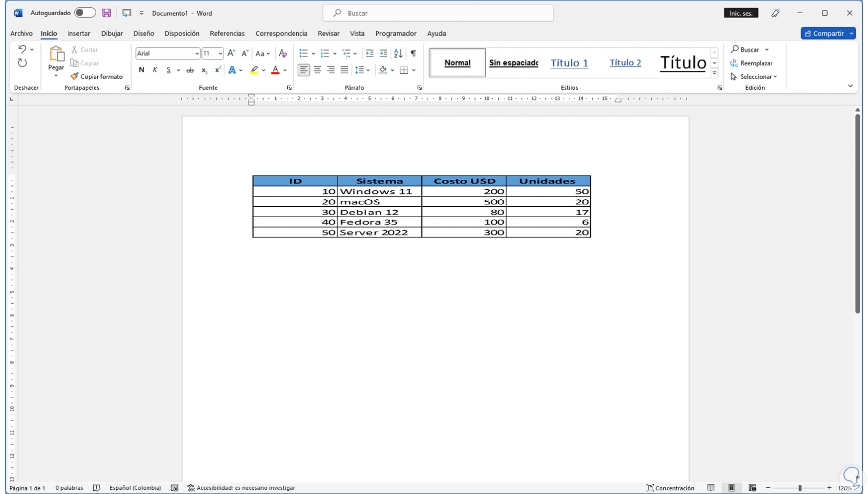Adjust the zoom slider handle
This screenshot has height=494, width=868.
800,488
